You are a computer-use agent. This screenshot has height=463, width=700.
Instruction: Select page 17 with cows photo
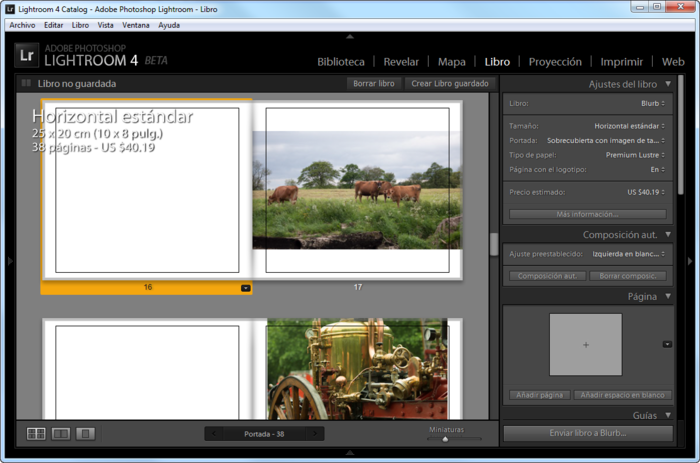coord(357,190)
